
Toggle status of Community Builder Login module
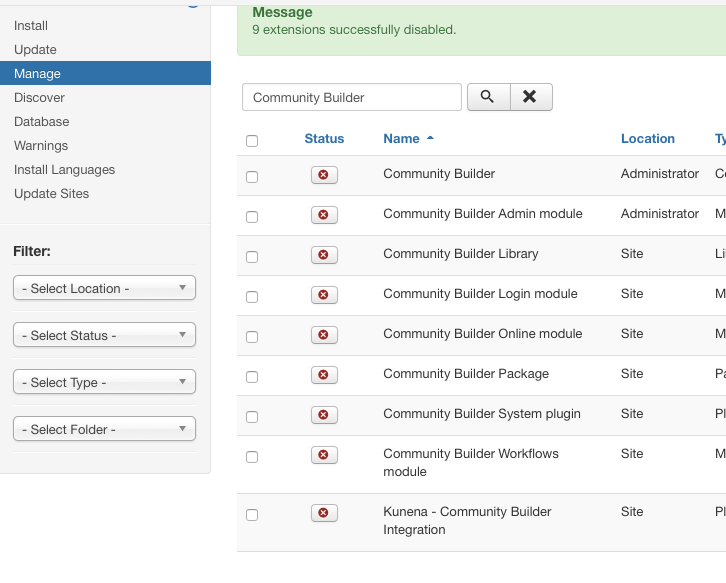coord(324,295)
